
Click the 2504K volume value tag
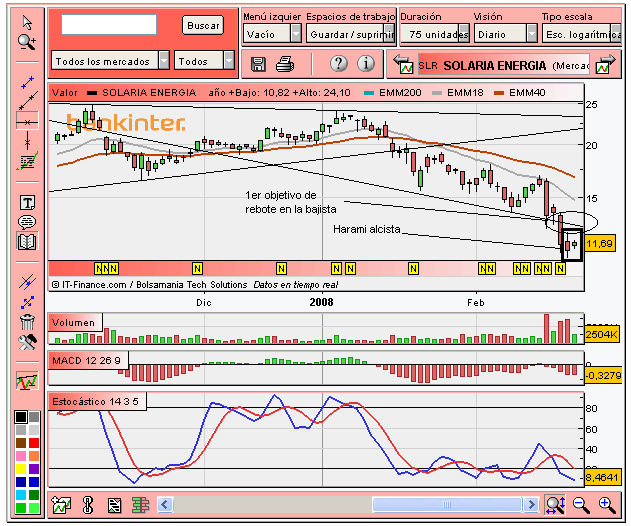tap(602, 334)
